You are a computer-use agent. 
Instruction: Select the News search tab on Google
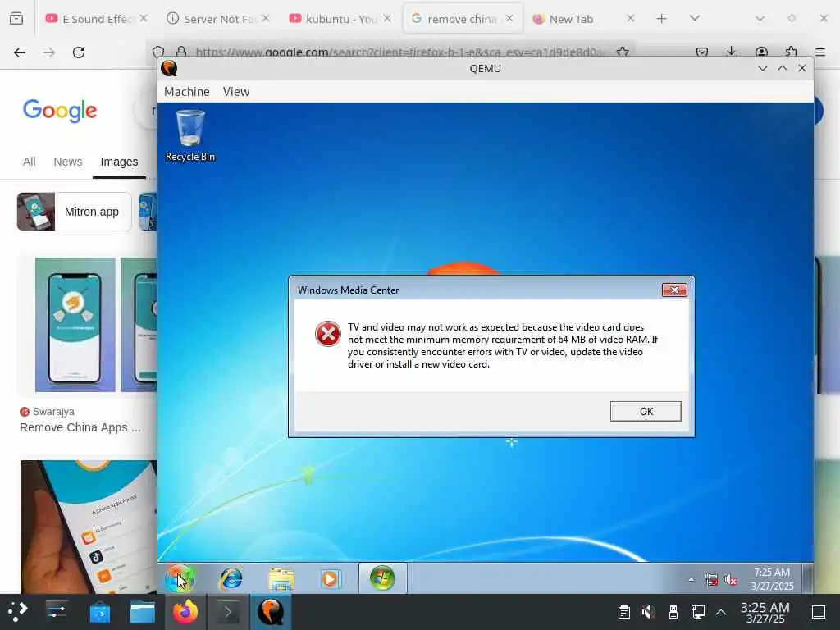(68, 162)
